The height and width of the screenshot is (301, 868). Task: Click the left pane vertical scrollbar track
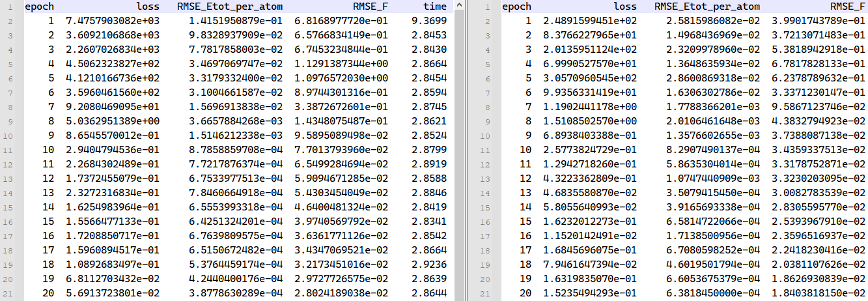[458, 163]
